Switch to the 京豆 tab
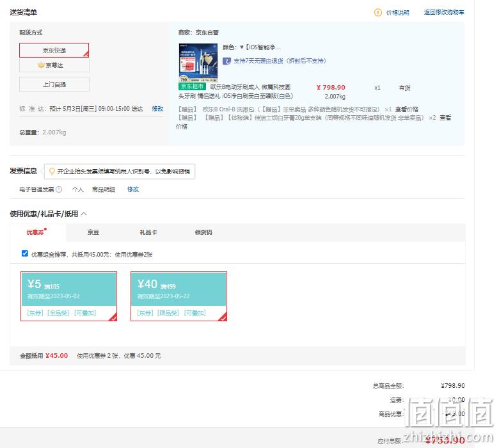Image resolution: width=499 pixels, height=448 pixels. point(93,232)
